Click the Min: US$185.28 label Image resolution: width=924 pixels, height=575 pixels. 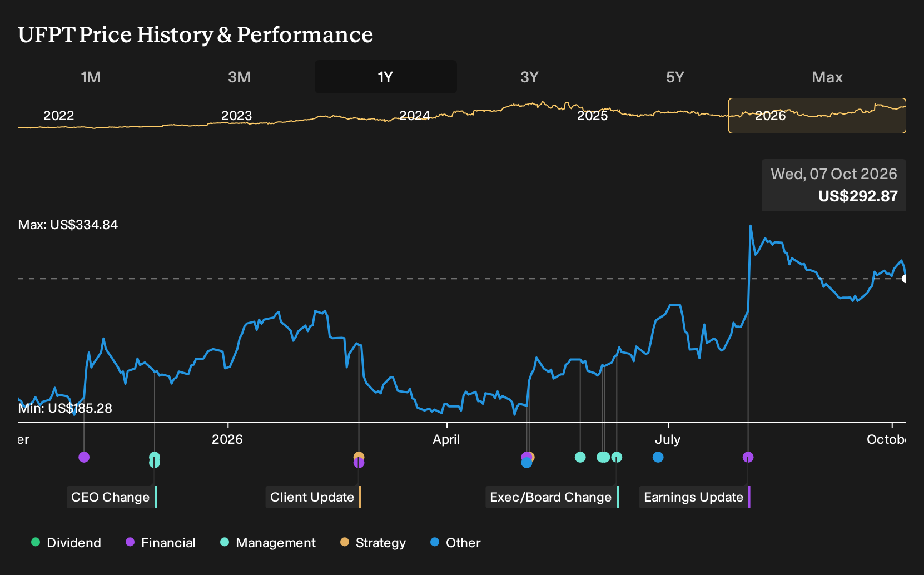click(65, 408)
